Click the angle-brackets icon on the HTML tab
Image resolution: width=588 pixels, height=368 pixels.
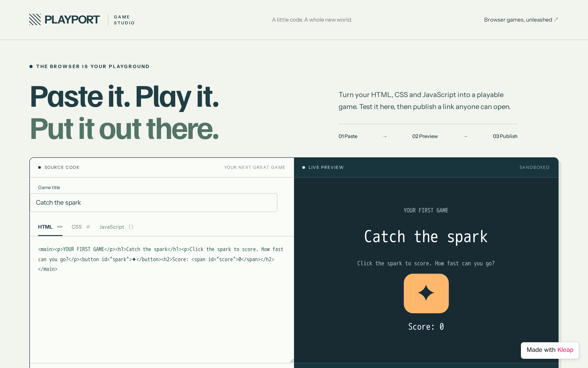coord(60,227)
